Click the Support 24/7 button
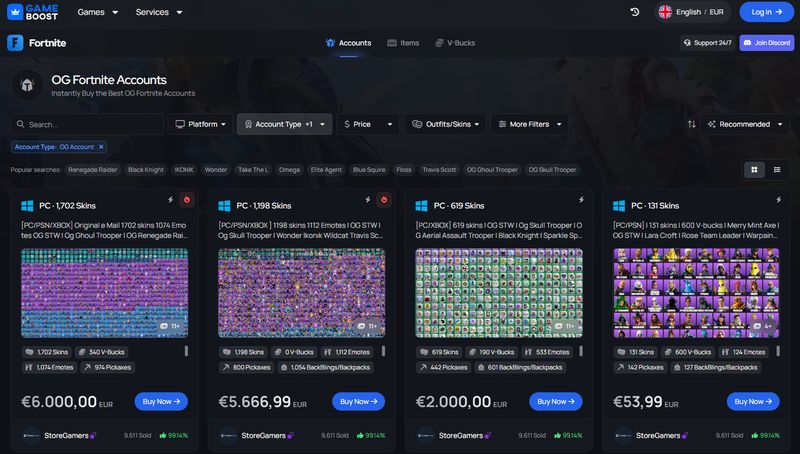Screen dimensions: 800x454 coord(708,43)
